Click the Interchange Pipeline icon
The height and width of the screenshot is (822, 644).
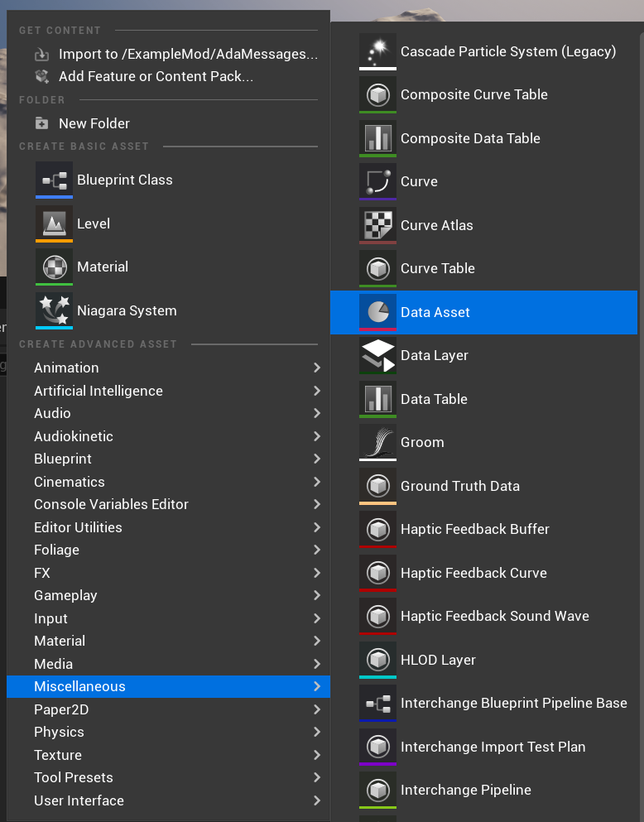pos(377,790)
